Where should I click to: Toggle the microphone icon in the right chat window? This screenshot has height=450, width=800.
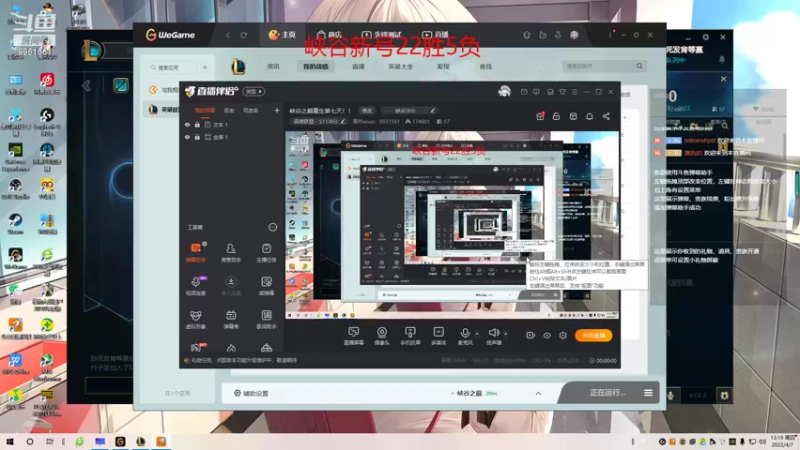tap(671, 395)
